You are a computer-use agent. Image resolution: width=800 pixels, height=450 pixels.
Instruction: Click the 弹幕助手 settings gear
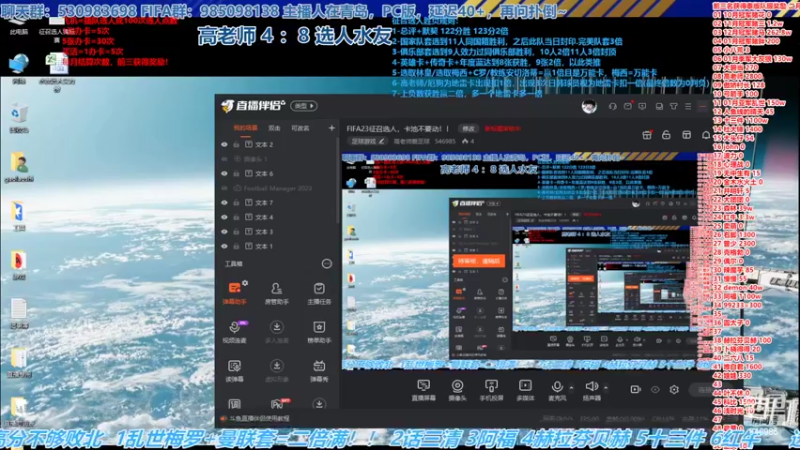245,283
